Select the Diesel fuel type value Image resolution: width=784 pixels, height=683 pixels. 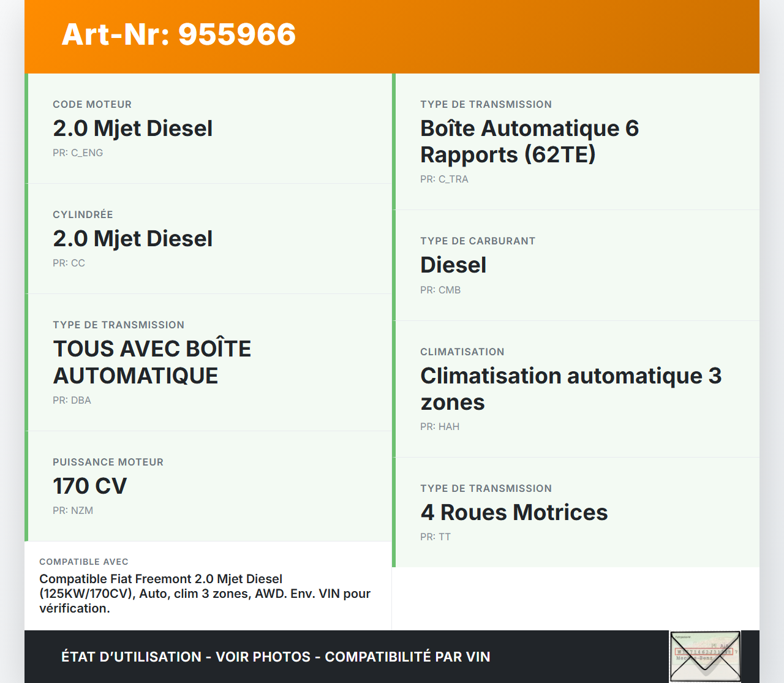click(453, 265)
